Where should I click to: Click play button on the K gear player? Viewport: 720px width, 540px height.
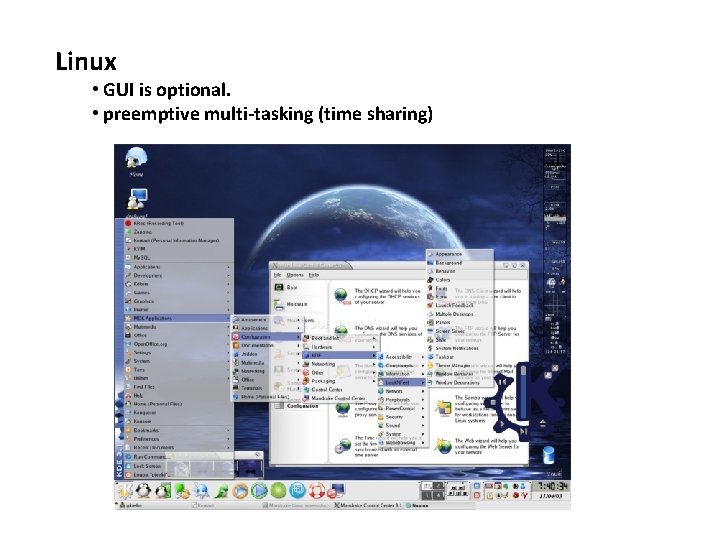502,423
